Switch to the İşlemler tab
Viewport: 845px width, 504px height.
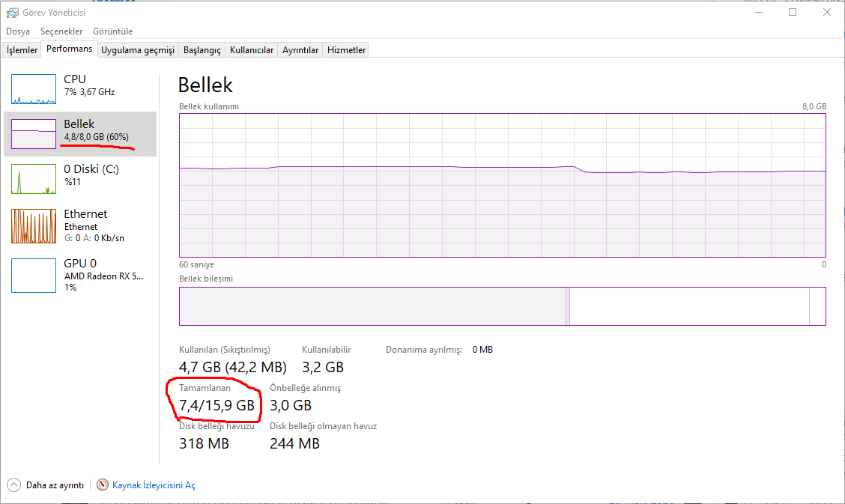[22, 50]
